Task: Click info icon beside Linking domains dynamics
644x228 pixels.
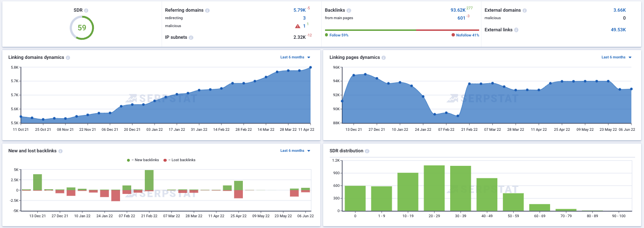Action: click(68, 57)
